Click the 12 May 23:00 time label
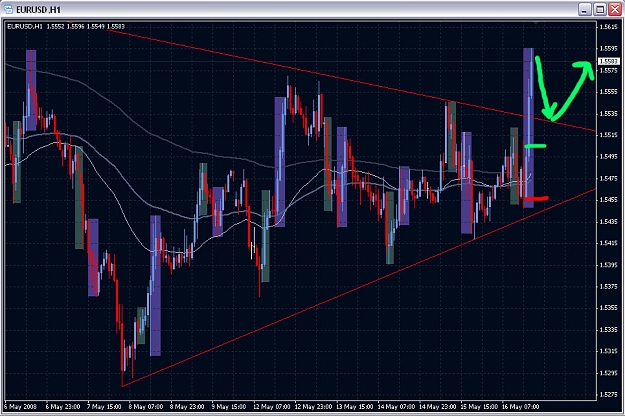Screen dimensions: 625x416 [x=313, y=407]
